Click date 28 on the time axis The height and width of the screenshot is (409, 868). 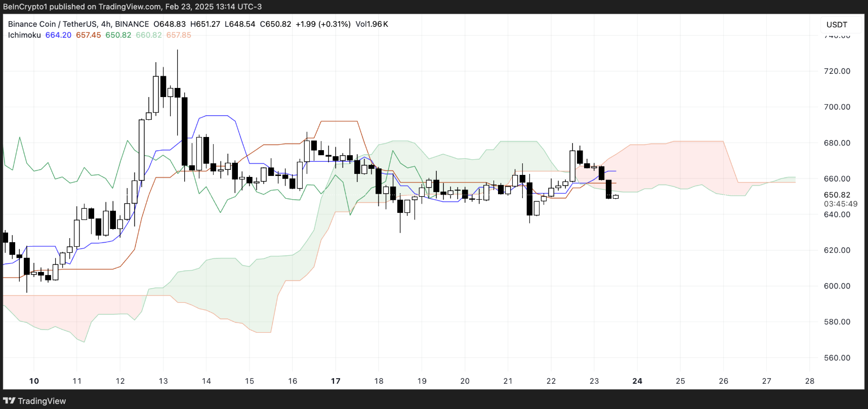tap(810, 381)
